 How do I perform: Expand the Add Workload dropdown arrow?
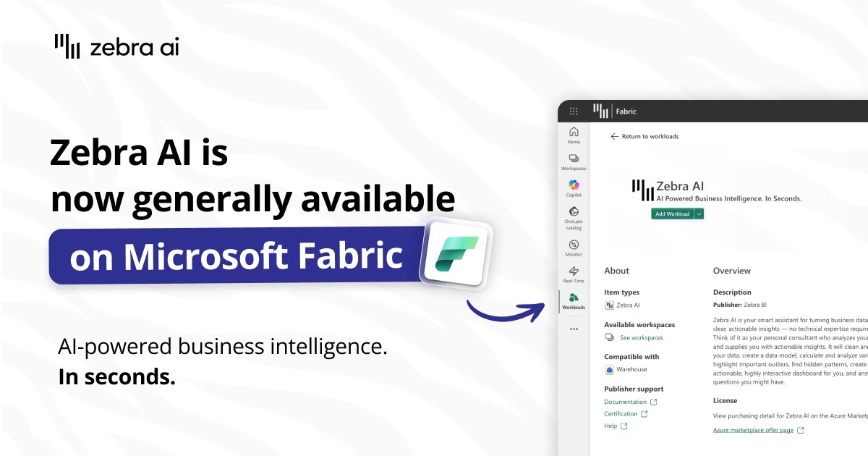pyautogui.click(x=699, y=214)
